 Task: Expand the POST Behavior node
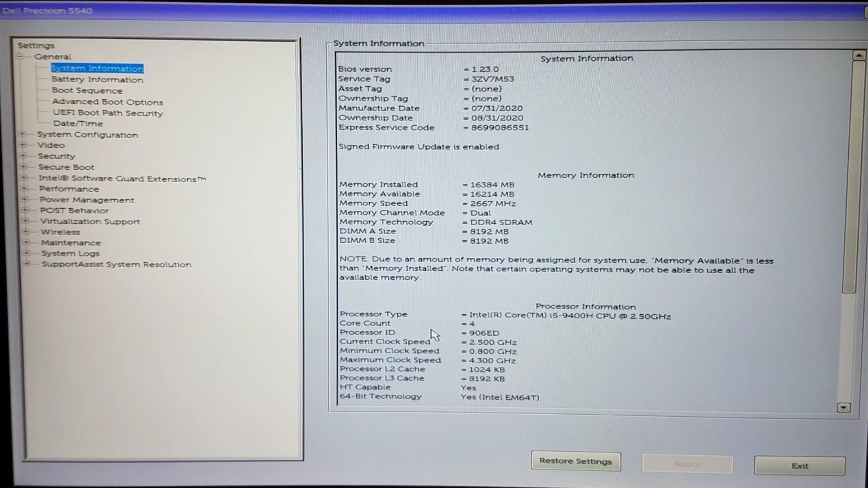click(x=25, y=210)
